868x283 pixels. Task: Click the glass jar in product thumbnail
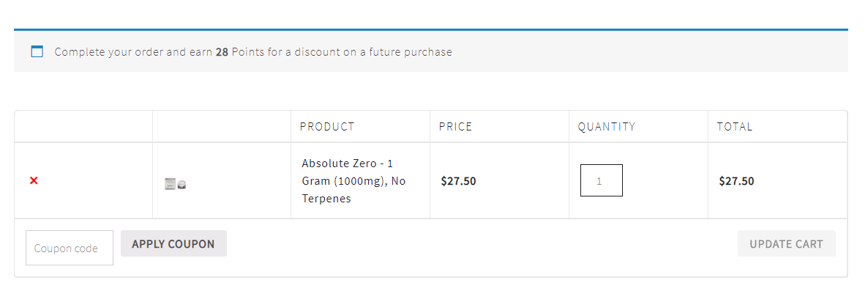click(182, 185)
